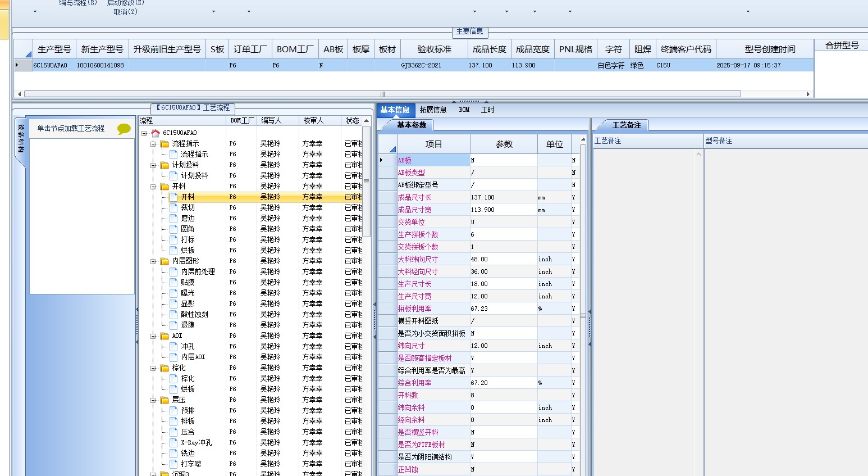The image size is (868, 476).
Task: Click the page icon of the 圆角 step
Action: (x=173, y=229)
